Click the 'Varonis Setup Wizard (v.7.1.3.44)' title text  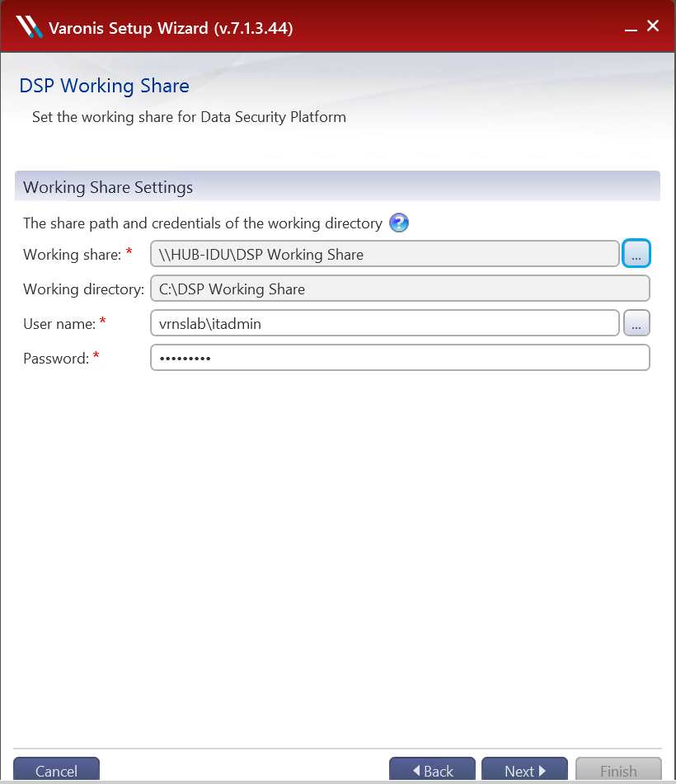coord(171,28)
